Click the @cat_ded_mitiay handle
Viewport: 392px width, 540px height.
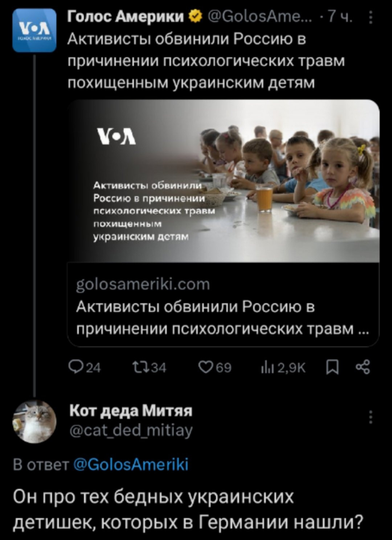point(131,430)
